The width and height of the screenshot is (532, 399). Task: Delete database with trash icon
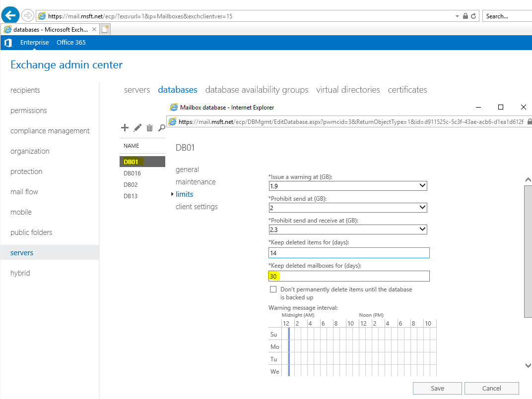(150, 128)
